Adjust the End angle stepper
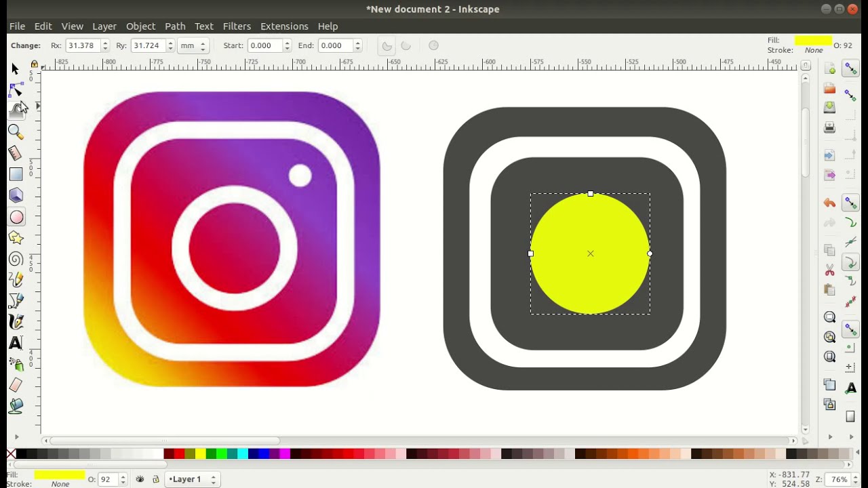The width and height of the screenshot is (868, 488). pyautogui.click(x=358, y=45)
